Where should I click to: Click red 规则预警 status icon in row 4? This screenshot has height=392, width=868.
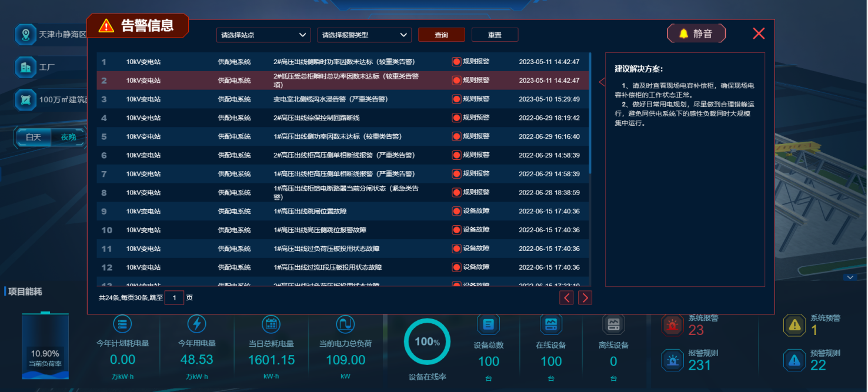tap(456, 118)
